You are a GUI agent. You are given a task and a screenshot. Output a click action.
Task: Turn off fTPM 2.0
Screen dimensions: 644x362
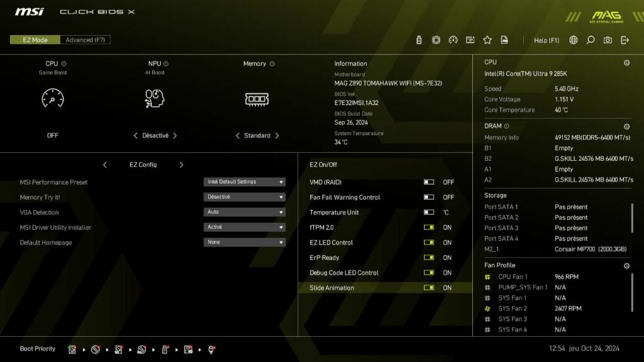(428, 228)
